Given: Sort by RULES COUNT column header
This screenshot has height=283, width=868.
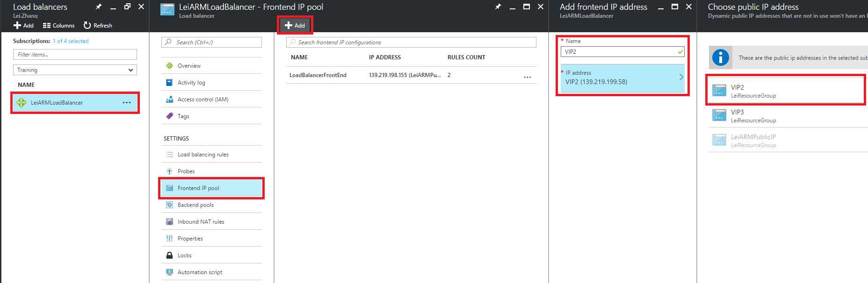Looking at the screenshot, I should (466, 57).
